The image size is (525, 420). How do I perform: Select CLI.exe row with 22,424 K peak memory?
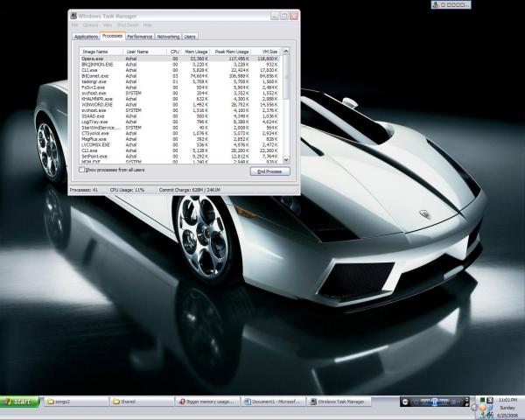point(181,70)
